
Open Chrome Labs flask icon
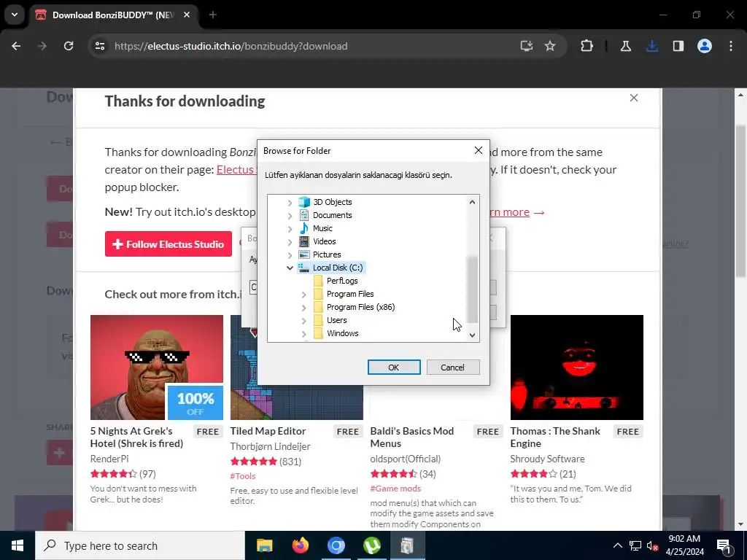click(626, 46)
